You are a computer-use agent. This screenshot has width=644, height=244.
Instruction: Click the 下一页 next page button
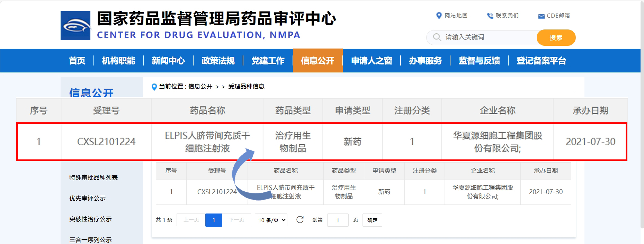click(236, 220)
